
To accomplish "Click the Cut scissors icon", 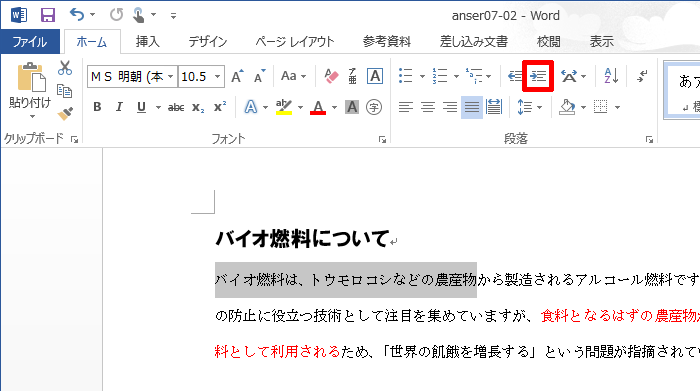I will pos(65,68).
